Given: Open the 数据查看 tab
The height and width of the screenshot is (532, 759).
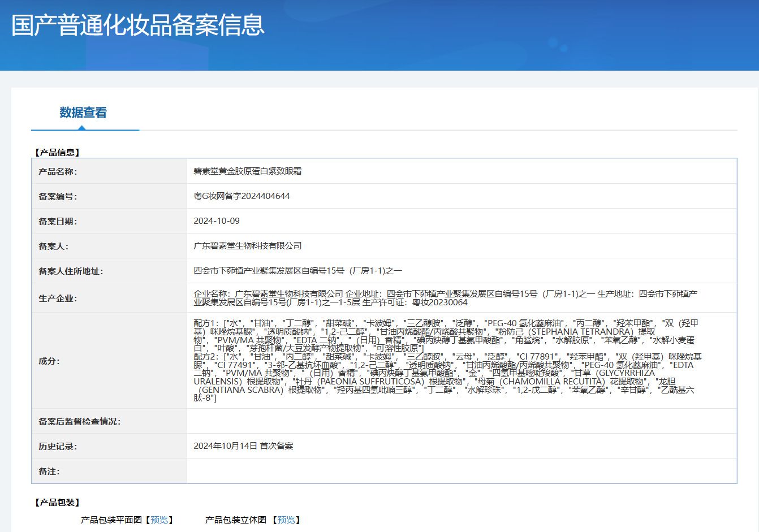Looking at the screenshot, I should [x=83, y=113].
